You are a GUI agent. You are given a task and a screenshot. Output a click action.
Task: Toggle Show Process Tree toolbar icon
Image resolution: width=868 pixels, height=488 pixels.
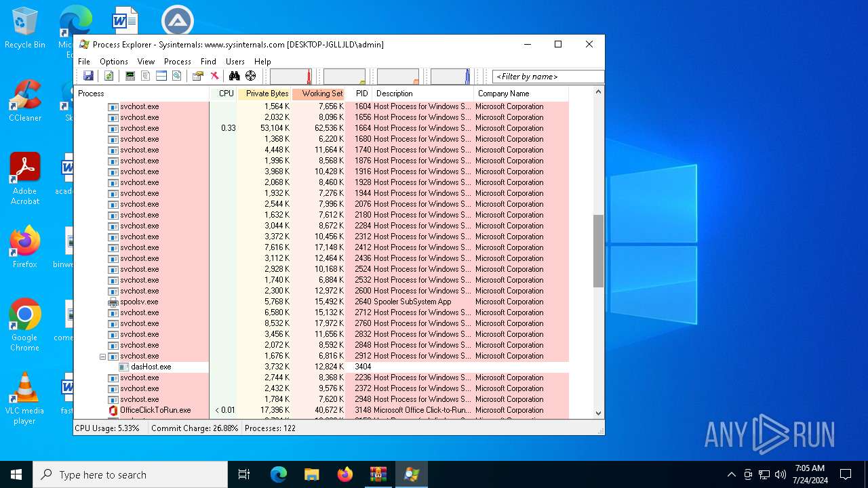(145, 76)
